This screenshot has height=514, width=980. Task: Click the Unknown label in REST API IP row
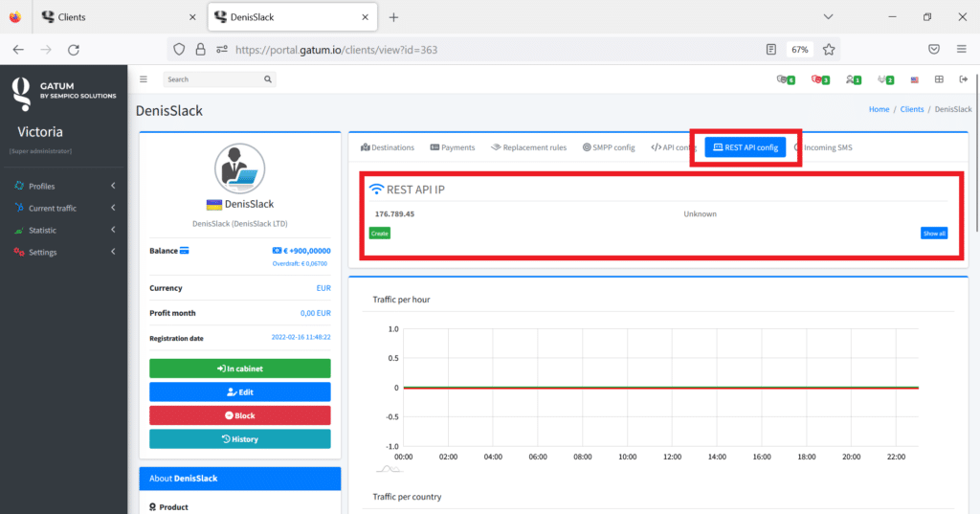pyautogui.click(x=700, y=213)
